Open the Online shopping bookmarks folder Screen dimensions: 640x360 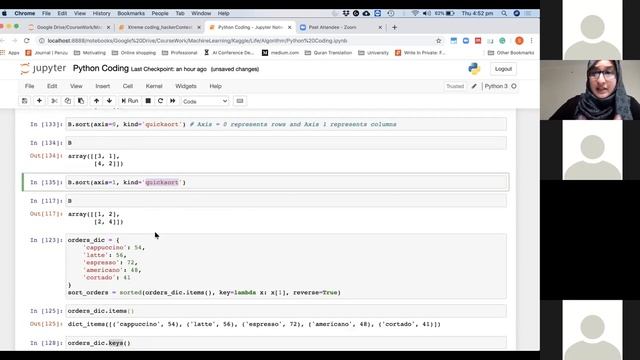(134, 53)
